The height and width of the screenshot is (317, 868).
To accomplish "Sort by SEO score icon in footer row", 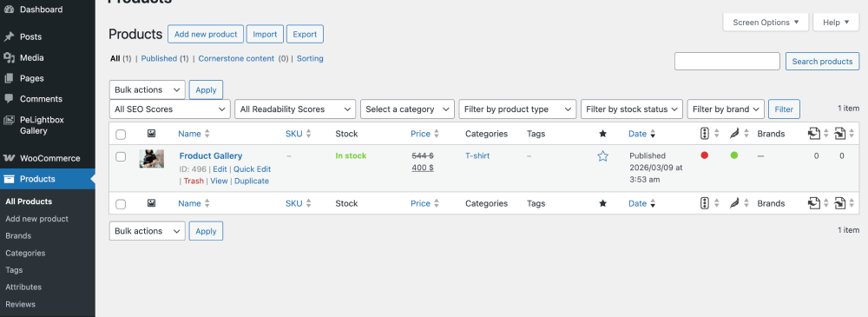I will [704, 203].
